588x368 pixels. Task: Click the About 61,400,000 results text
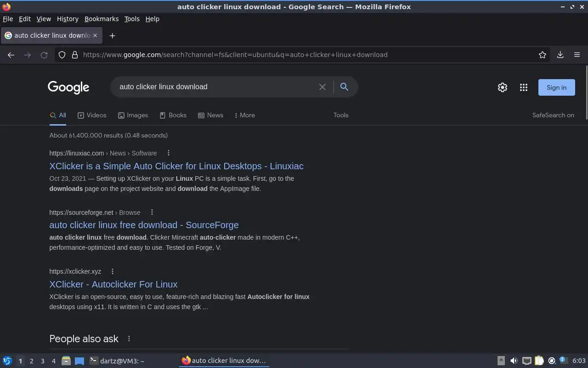pos(108,135)
